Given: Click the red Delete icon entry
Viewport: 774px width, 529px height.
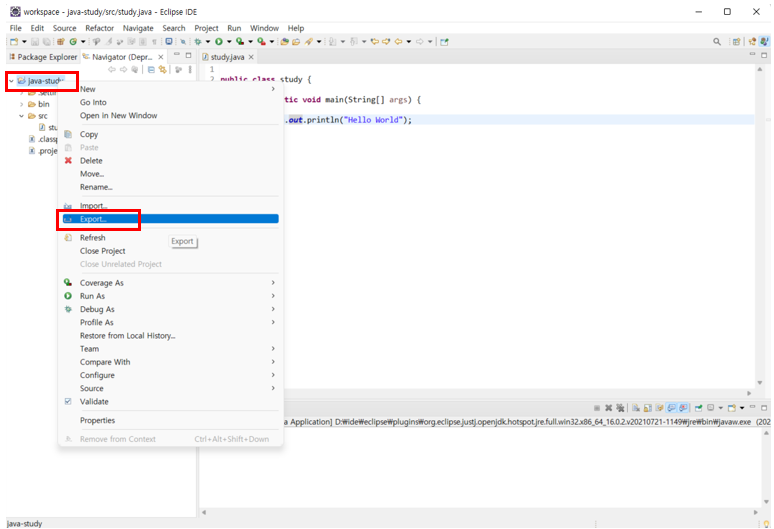Looking at the screenshot, I should click(69, 160).
